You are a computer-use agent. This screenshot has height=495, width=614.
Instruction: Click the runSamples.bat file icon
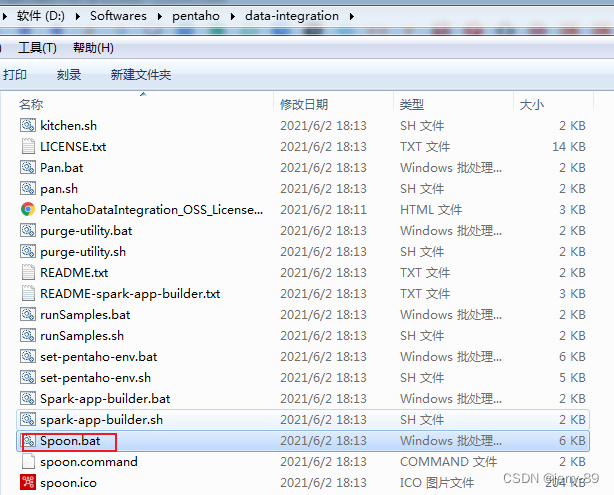pos(28,314)
